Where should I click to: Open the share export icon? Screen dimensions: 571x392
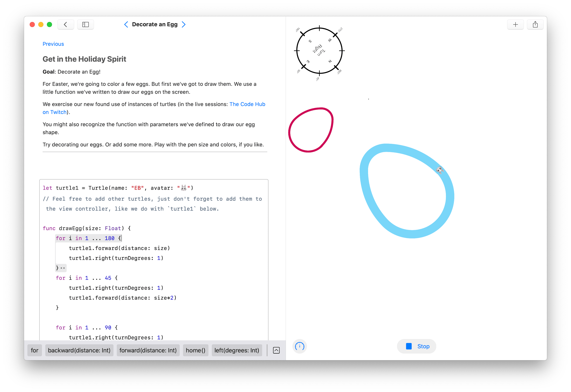[x=535, y=24]
